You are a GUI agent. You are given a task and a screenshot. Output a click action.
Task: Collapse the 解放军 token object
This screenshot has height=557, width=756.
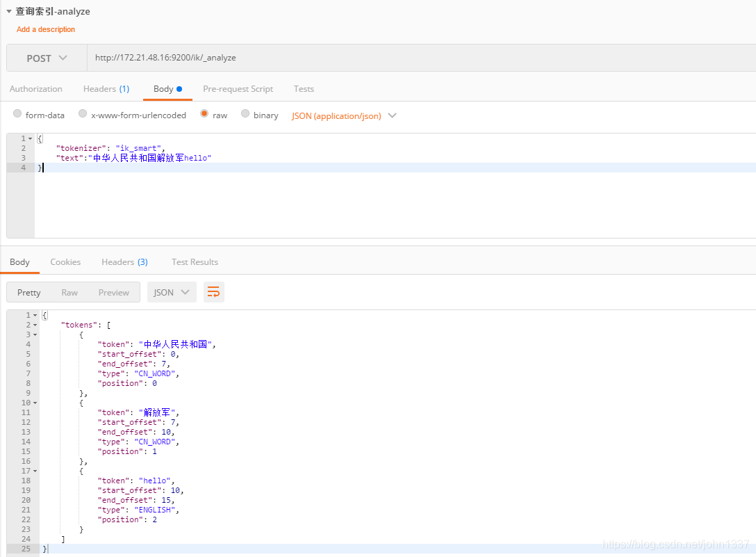coord(33,402)
